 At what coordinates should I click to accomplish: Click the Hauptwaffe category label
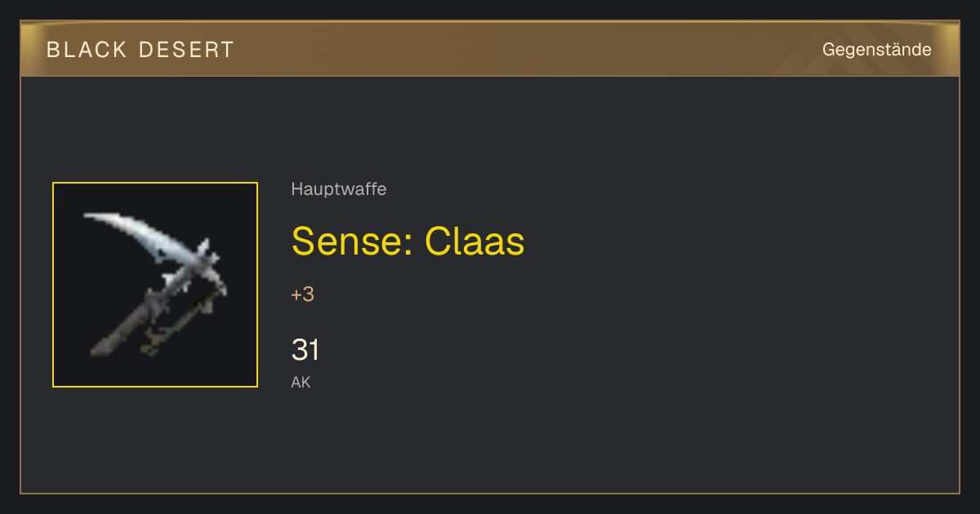click(x=338, y=189)
